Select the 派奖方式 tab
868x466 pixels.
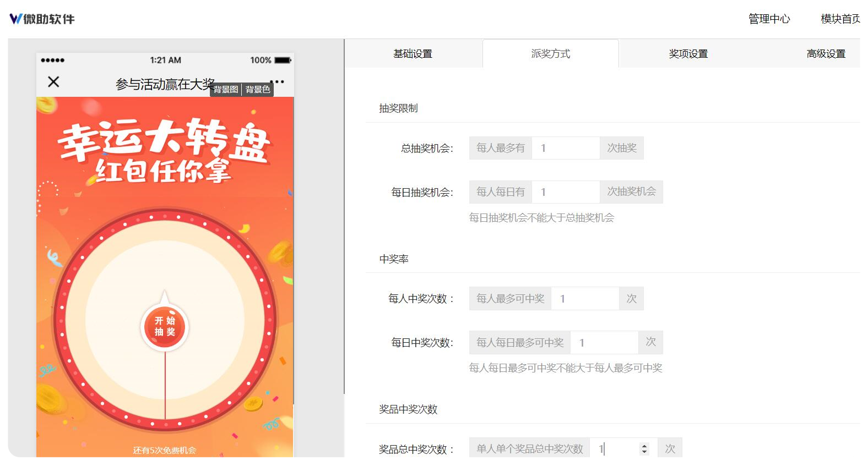tap(551, 54)
